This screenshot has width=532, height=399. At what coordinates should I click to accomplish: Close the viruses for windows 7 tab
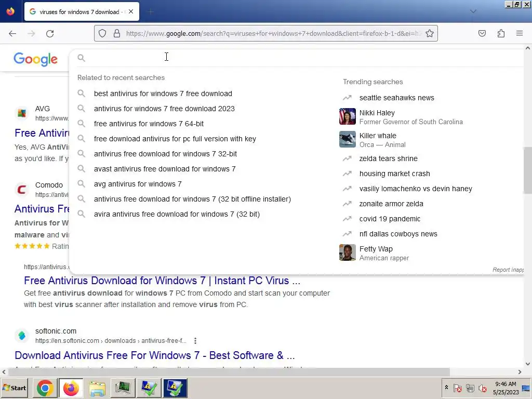pos(131,11)
